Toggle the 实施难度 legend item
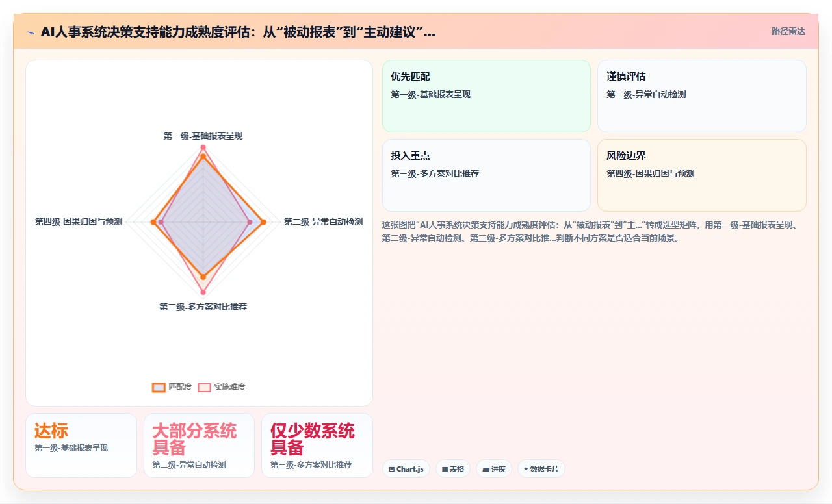 pos(222,387)
